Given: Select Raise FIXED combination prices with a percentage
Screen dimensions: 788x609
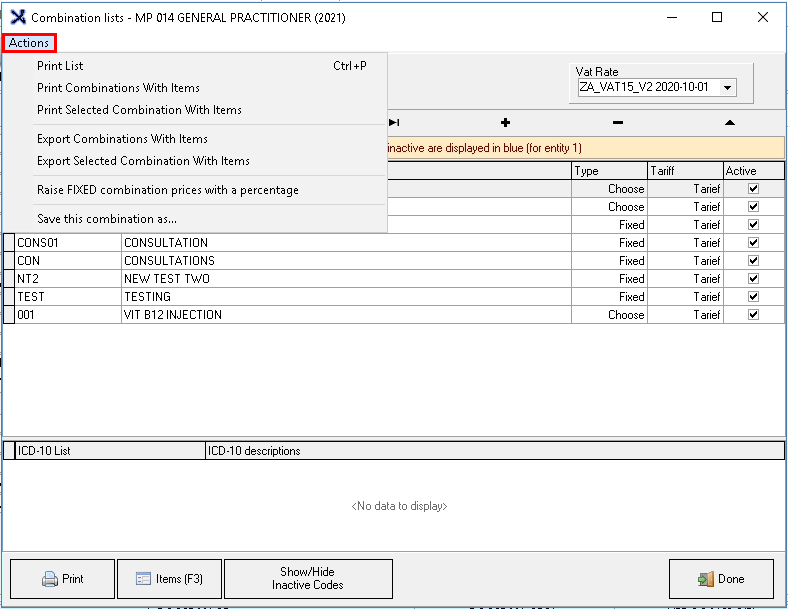Looking at the screenshot, I should [167, 190].
